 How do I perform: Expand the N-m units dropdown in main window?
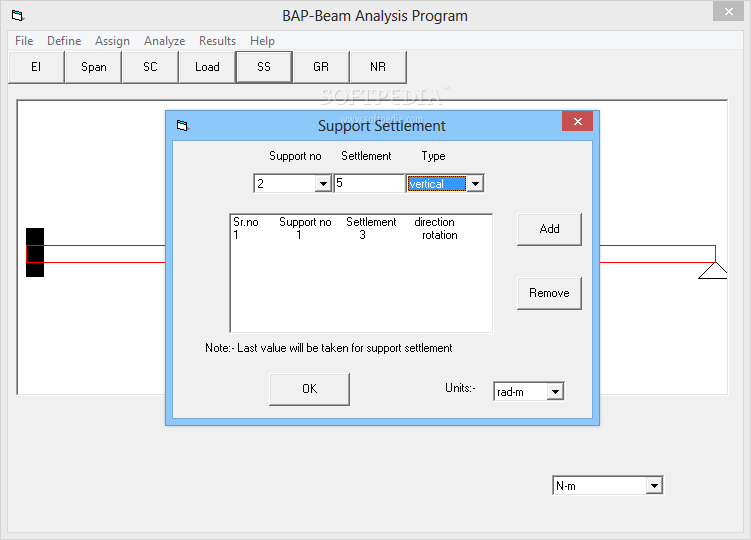pos(654,486)
